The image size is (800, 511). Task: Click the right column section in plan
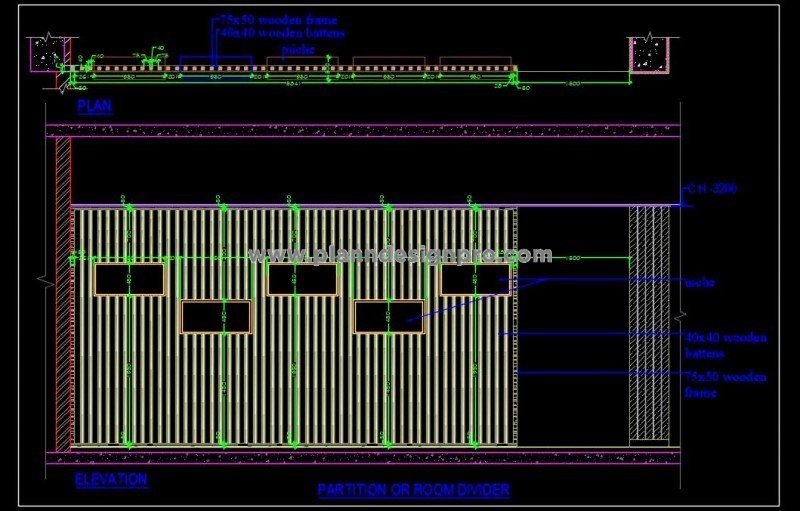tap(649, 55)
